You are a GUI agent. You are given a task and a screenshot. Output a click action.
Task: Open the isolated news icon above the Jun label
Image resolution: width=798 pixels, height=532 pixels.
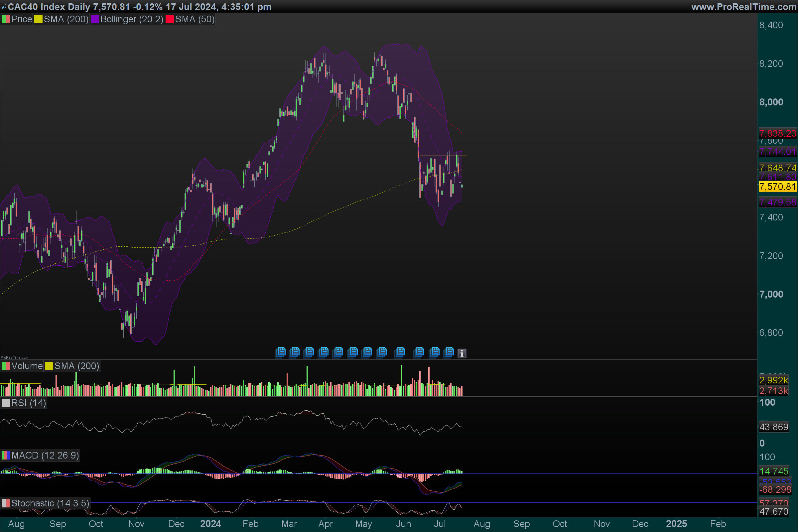point(400,352)
